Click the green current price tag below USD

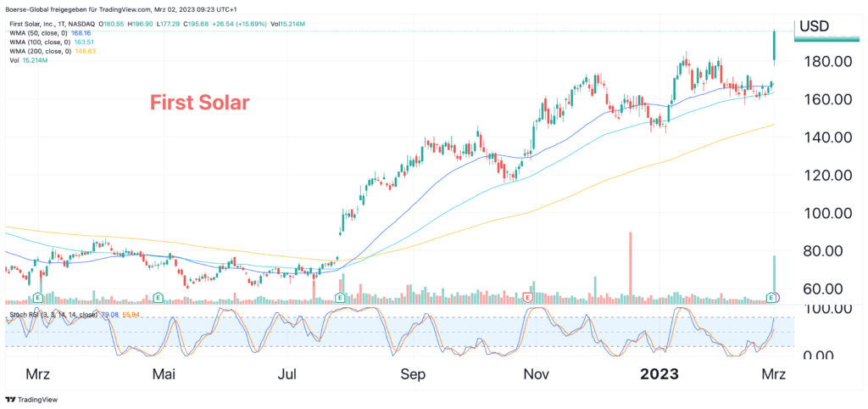click(826, 38)
